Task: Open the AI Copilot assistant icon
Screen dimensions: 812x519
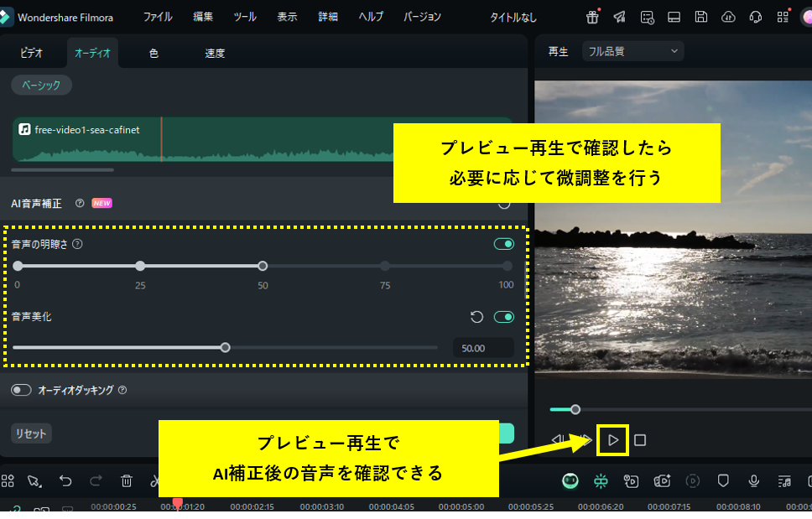Action: [x=570, y=480]
